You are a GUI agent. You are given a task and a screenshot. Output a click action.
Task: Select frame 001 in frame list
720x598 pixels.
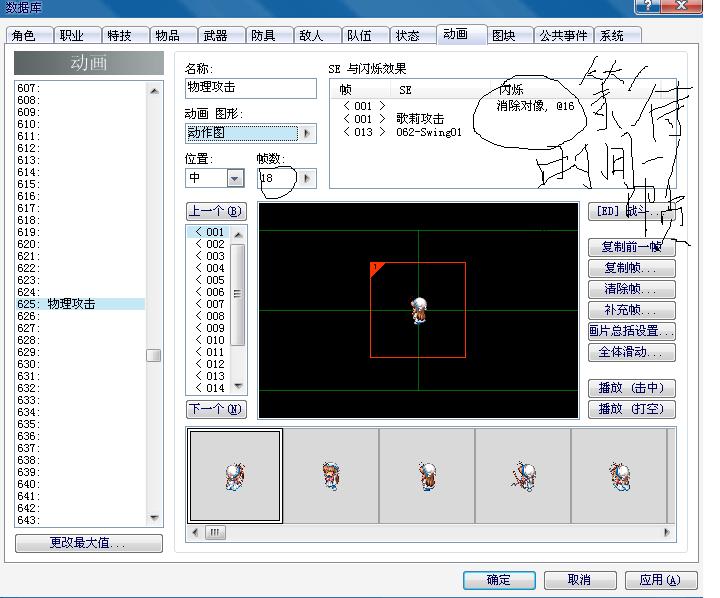pos(210,232)
